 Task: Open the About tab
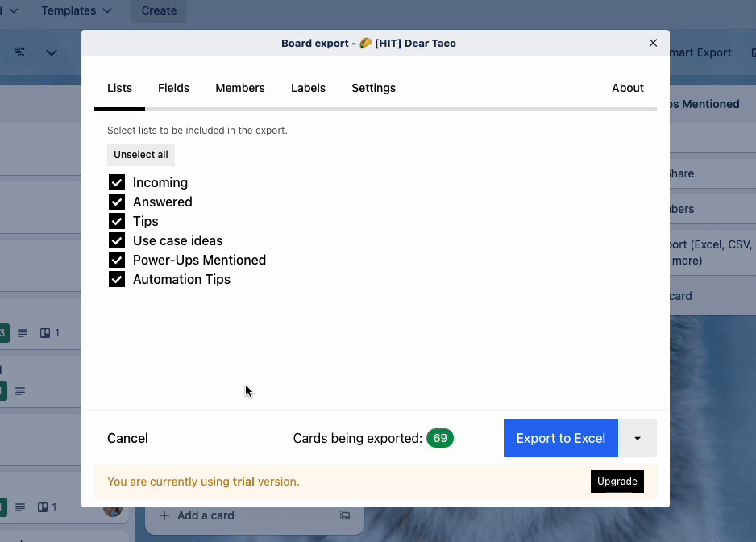[x=628, y=88]
